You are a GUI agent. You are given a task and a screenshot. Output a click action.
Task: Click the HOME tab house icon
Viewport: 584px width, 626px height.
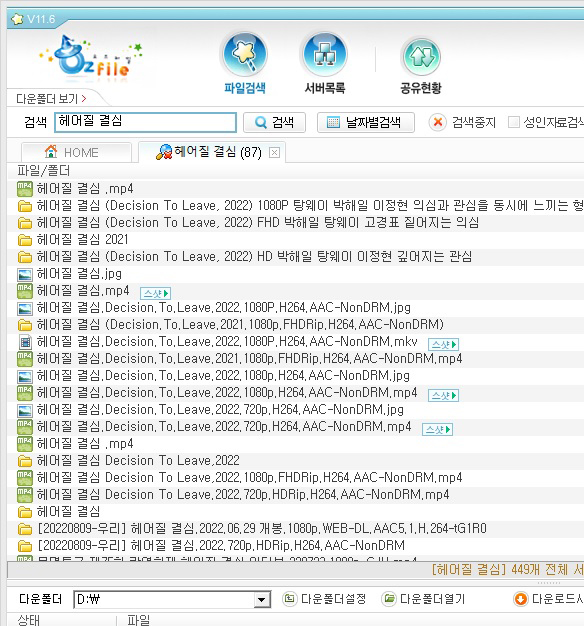pyautogui.click(x=51, y=152)
